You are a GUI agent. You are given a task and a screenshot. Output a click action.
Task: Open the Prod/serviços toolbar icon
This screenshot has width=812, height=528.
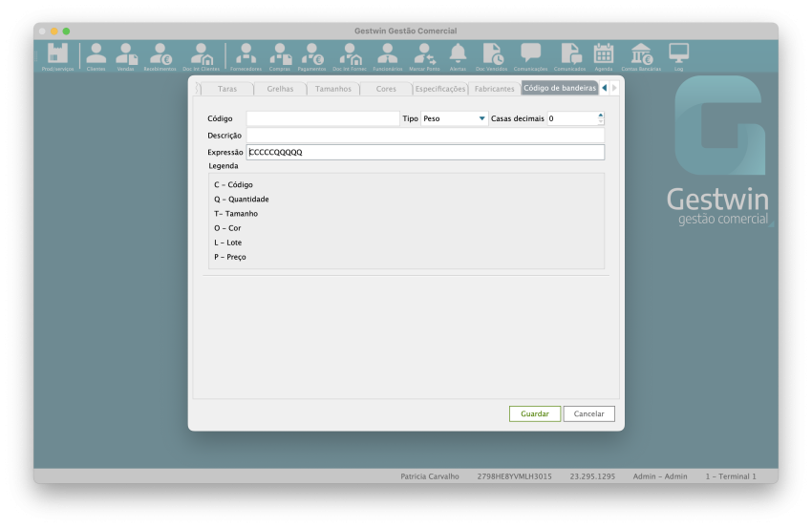(57, 55)
